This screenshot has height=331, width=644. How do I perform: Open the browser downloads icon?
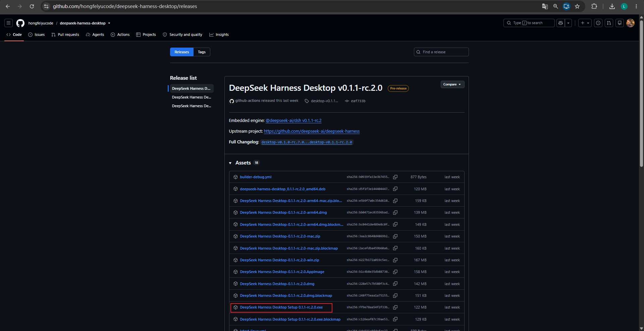tap(612, 6)
